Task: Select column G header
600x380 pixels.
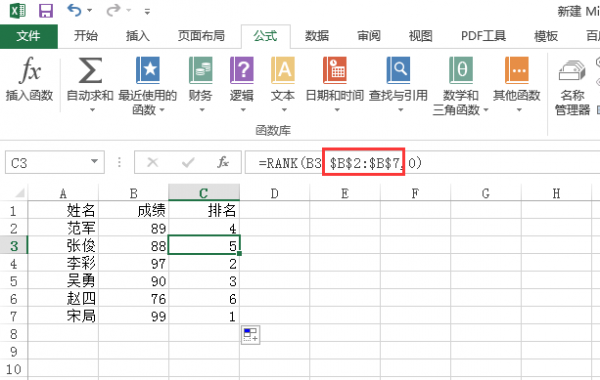Action: 486,193
